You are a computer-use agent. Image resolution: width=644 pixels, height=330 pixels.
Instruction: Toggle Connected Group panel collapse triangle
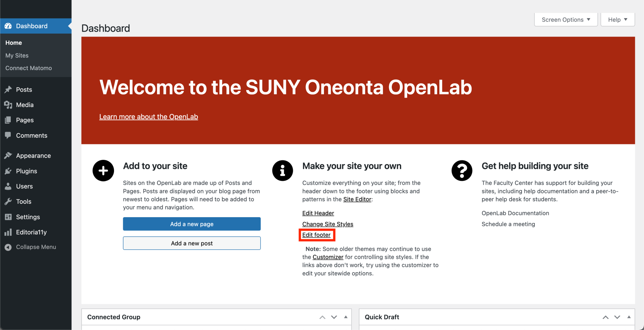tap(345, 317)
